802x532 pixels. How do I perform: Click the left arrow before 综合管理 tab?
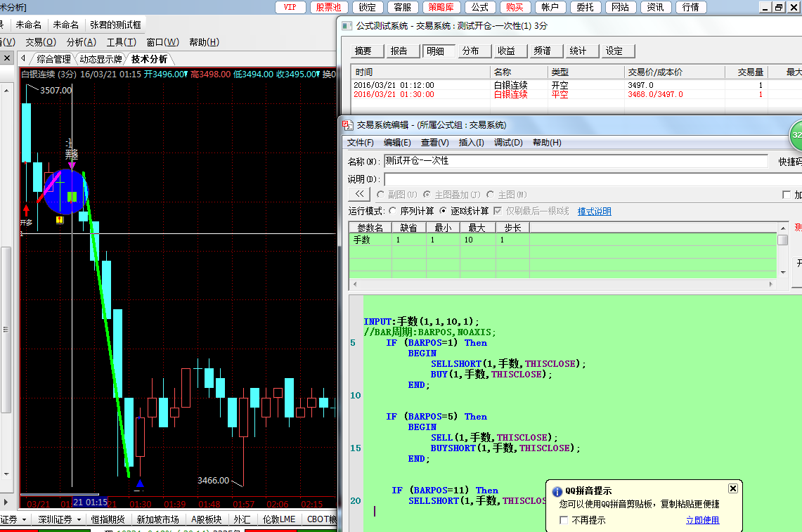[24, 59]
